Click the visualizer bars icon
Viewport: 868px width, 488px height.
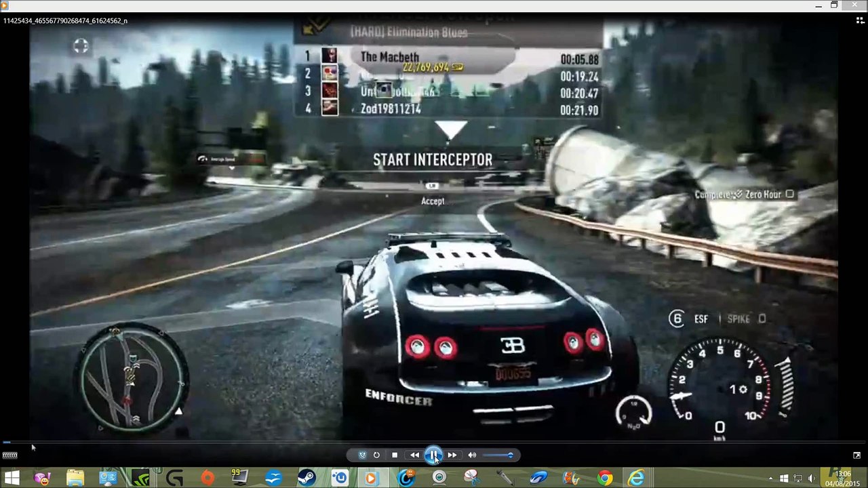click(9, 455)
